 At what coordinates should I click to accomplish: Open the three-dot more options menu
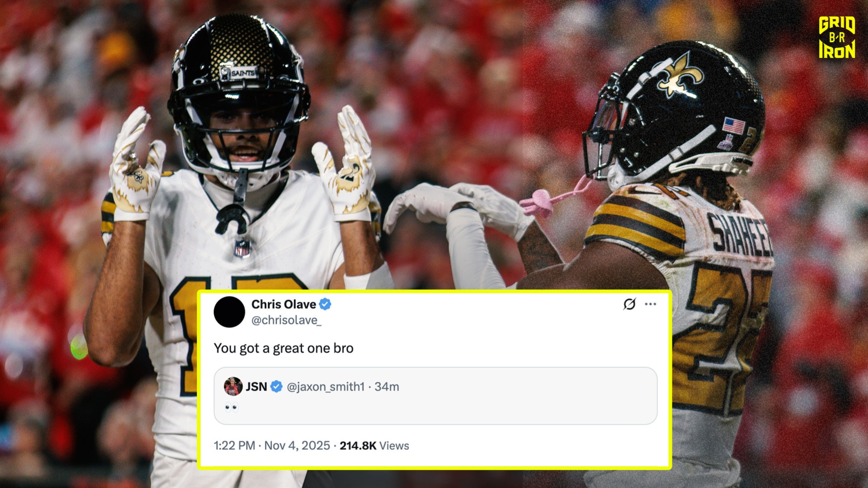point(650,304)
